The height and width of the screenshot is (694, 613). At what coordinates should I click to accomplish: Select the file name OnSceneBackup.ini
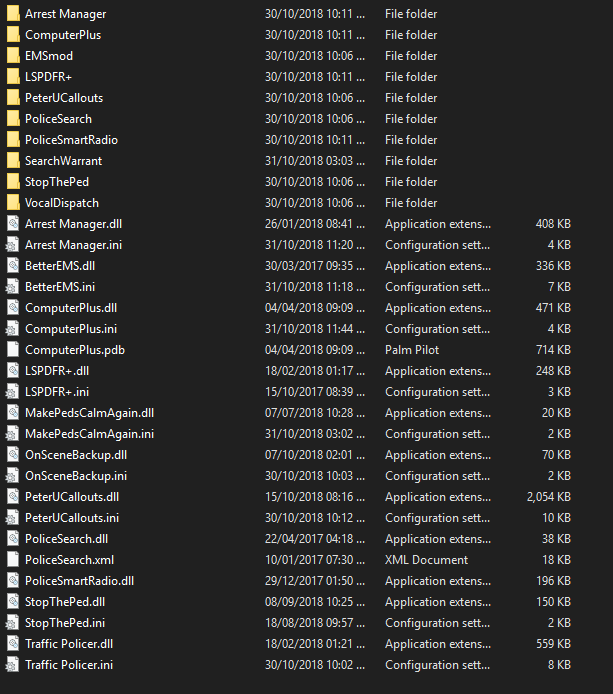tap(76, 476)
